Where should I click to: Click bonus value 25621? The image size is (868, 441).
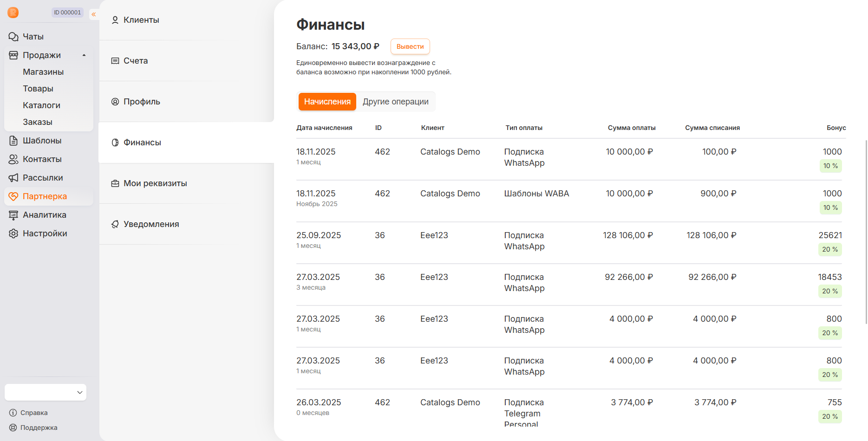830,235
